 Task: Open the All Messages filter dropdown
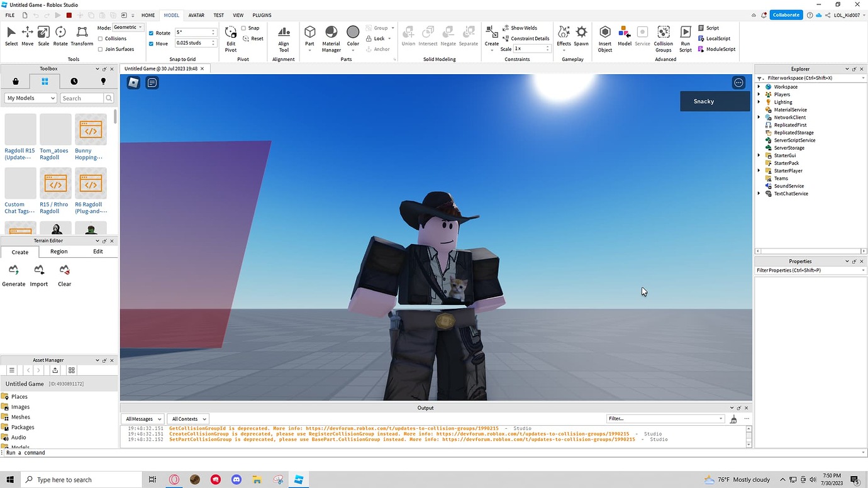[x=142, y=418]
